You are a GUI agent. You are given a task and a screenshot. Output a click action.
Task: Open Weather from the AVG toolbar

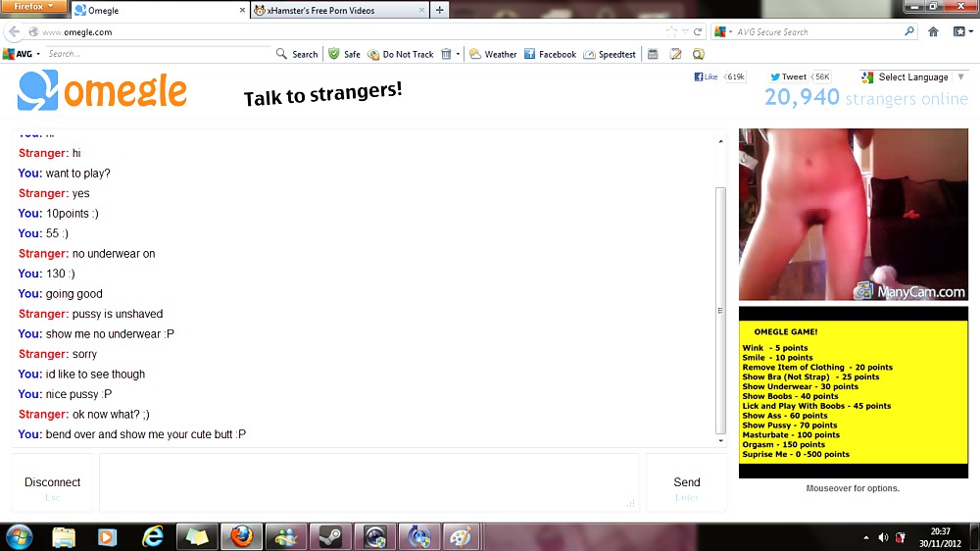tap(493, 54)
